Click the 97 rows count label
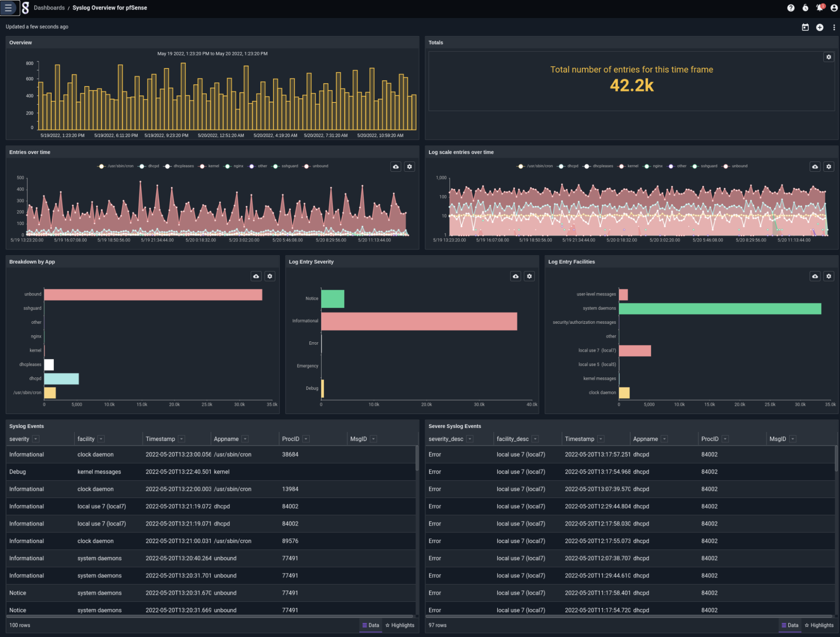The height and width of the screenshot is (637, 840). point(437,626)
